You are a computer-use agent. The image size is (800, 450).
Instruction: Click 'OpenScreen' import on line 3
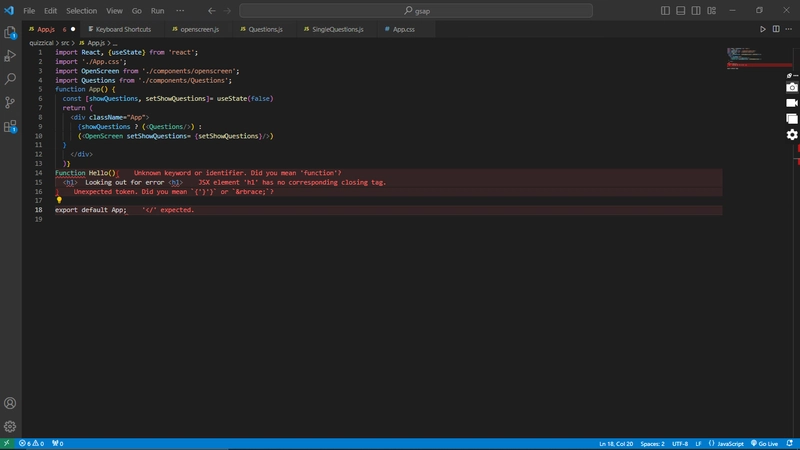click(100, 71)
